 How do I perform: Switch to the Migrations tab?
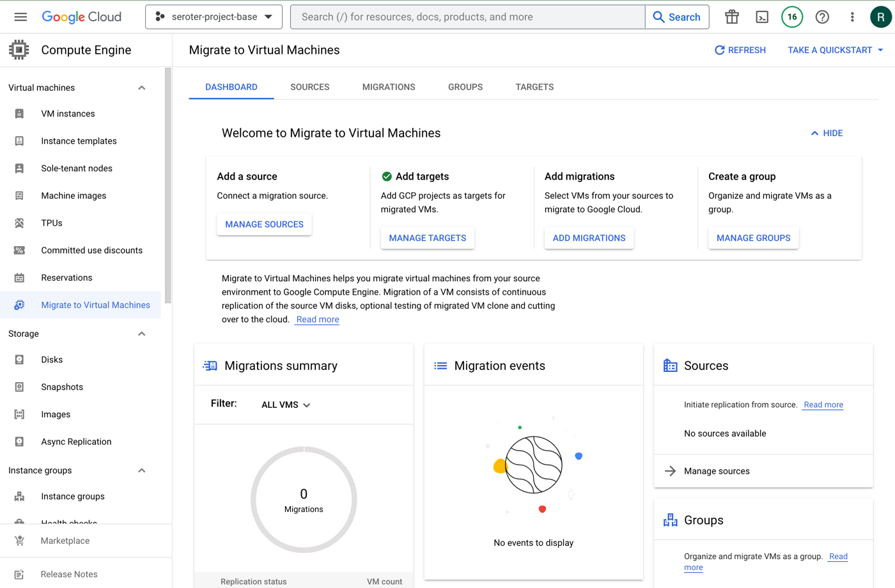389,87
